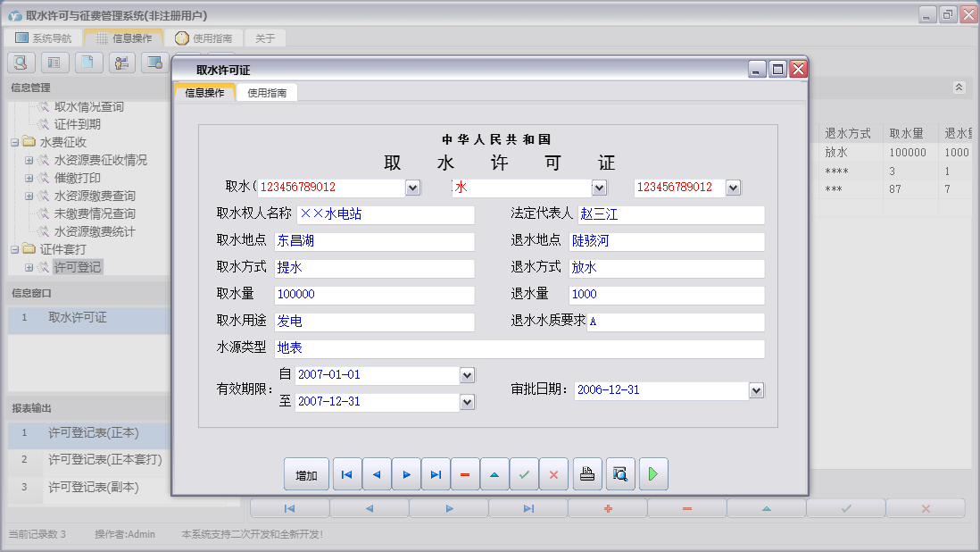Image resolution: width=980 pixels, height=552 pixels.
Task: Open the report list tool in the toolbar
Action: pos(54,63)
